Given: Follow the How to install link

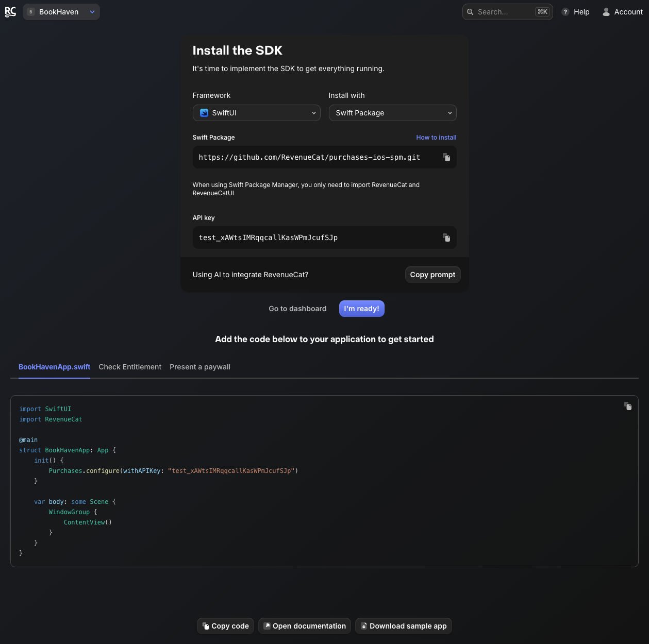Looking at the screenshot, I should tap(436, 138).
